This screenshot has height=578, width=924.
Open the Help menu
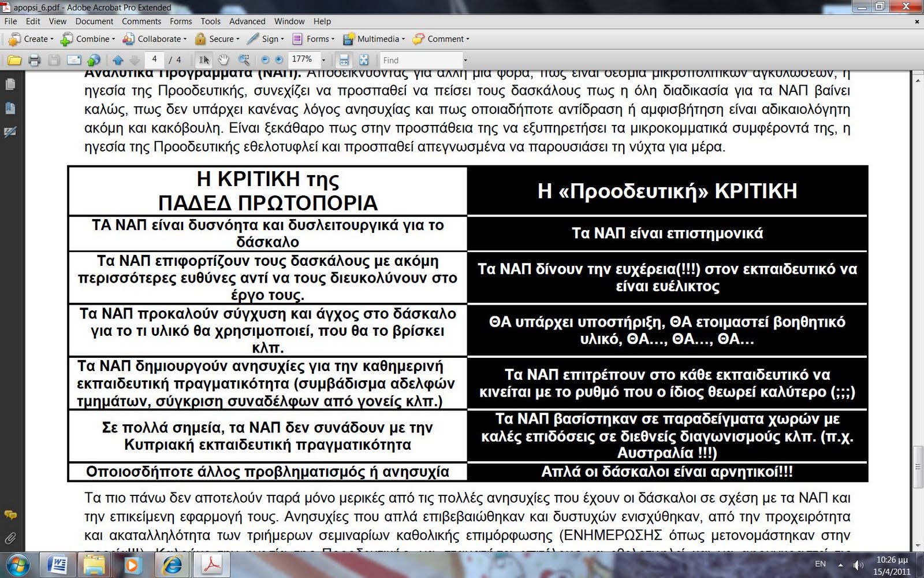pos(322,21)
